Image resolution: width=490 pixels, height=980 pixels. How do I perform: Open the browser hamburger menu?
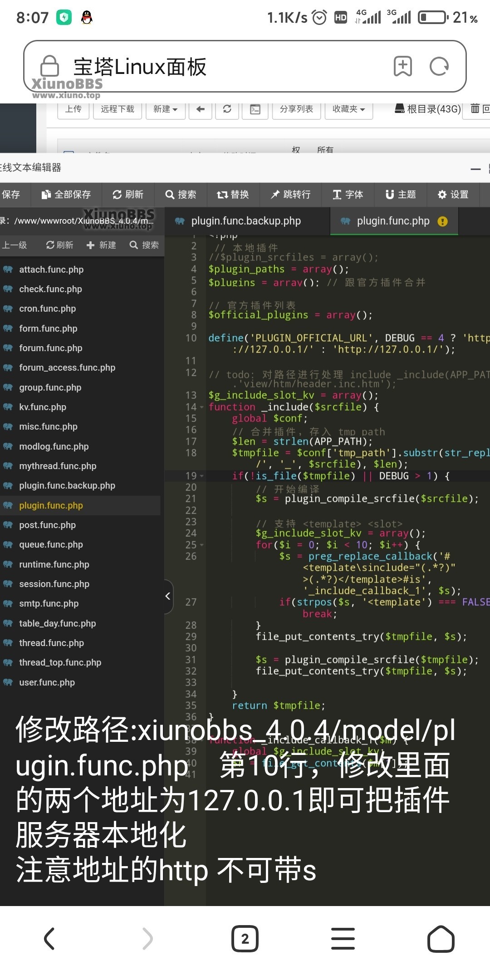(x=343, y=939)
